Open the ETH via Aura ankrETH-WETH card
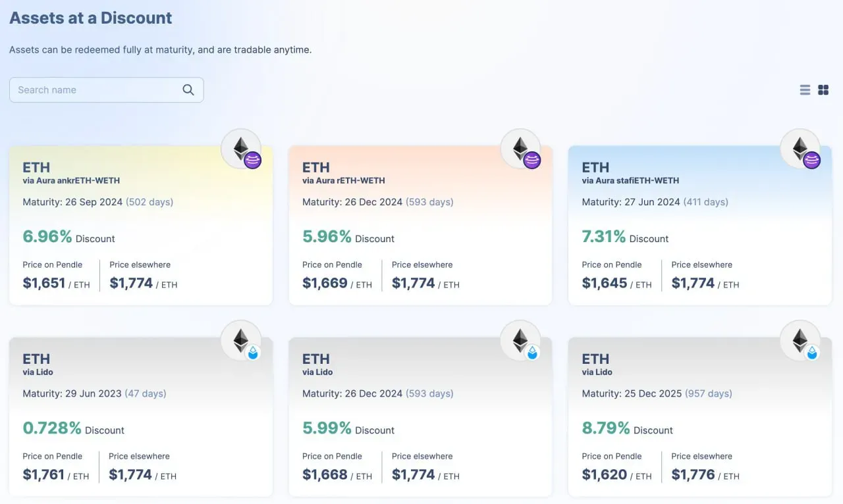The image size is (843, 504). [141, 225]
